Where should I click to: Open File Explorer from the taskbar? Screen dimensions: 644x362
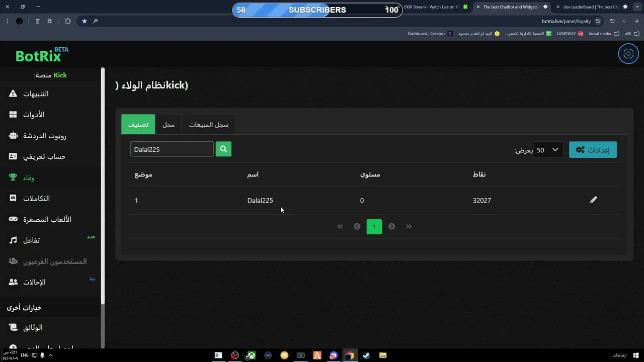point(383,355)
